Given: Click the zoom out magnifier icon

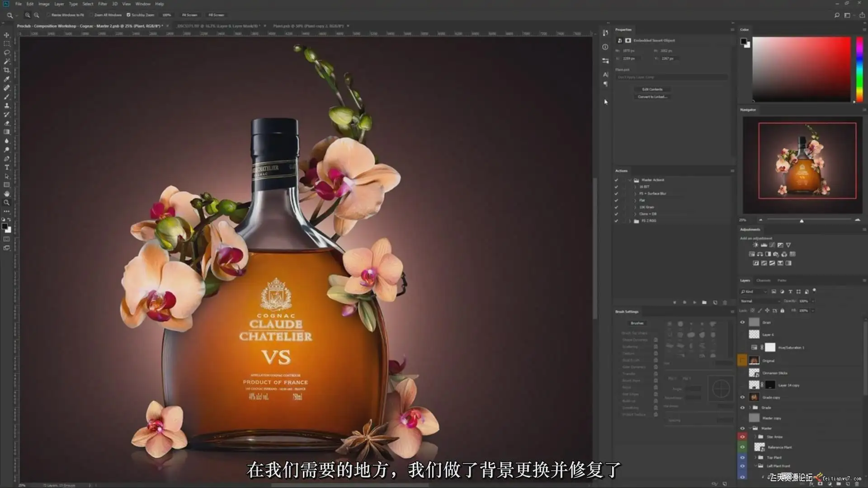Looking at the screenshot, I should [x=36, y=15].
